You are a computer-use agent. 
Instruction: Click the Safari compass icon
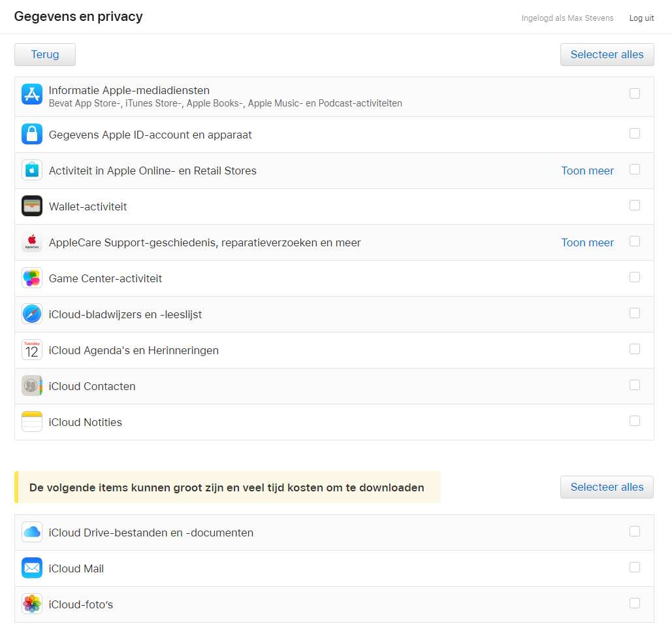tap(32, 314)
